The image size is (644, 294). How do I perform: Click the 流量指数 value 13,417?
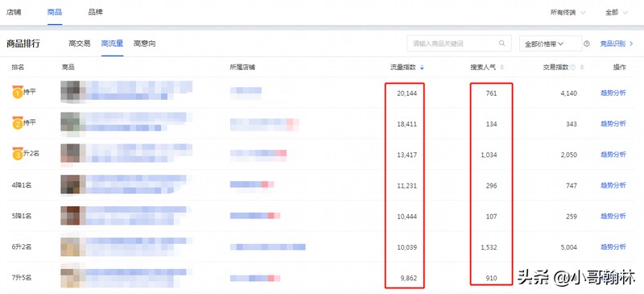click(407, 155)
